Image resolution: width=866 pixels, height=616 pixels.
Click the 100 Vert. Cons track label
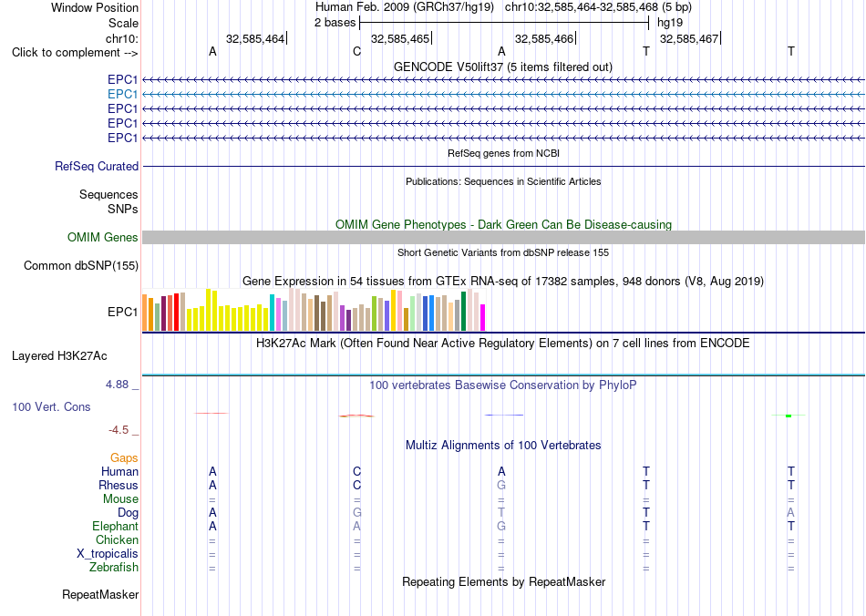51,406
